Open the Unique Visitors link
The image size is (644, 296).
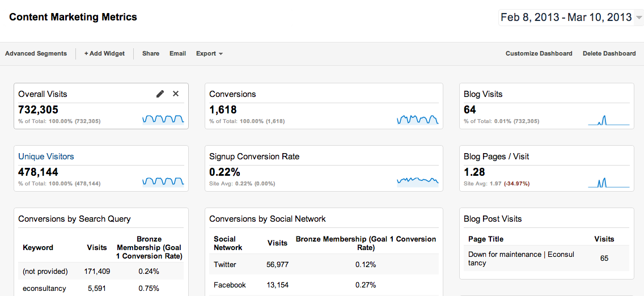[x=46, y=157]
